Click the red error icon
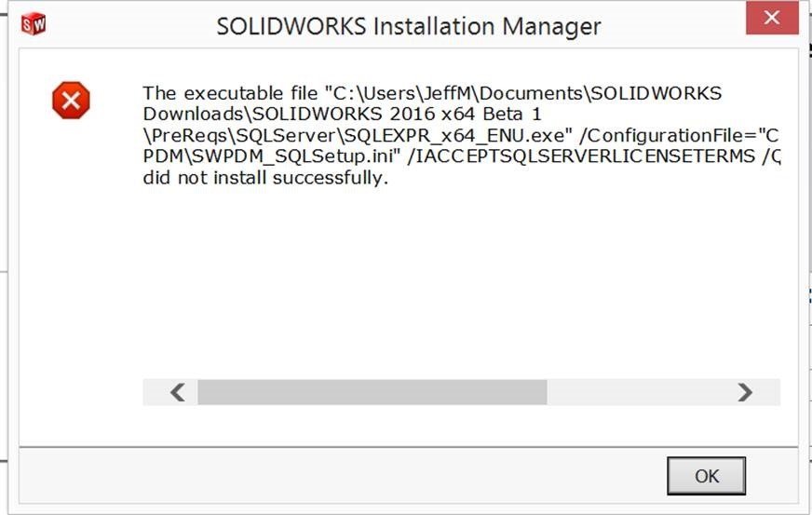Screen dimensions: 812x515 click(71, 101)
